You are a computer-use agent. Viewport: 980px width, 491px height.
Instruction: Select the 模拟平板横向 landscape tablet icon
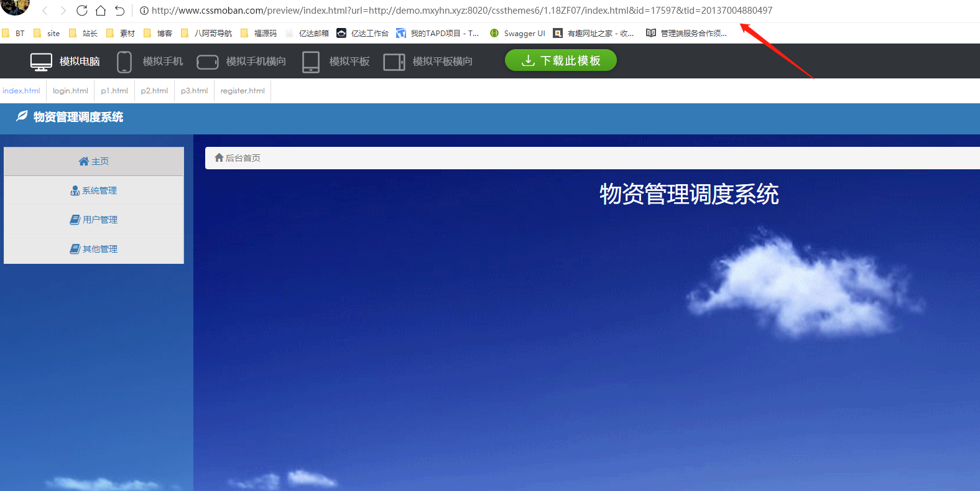coord(394,62)
